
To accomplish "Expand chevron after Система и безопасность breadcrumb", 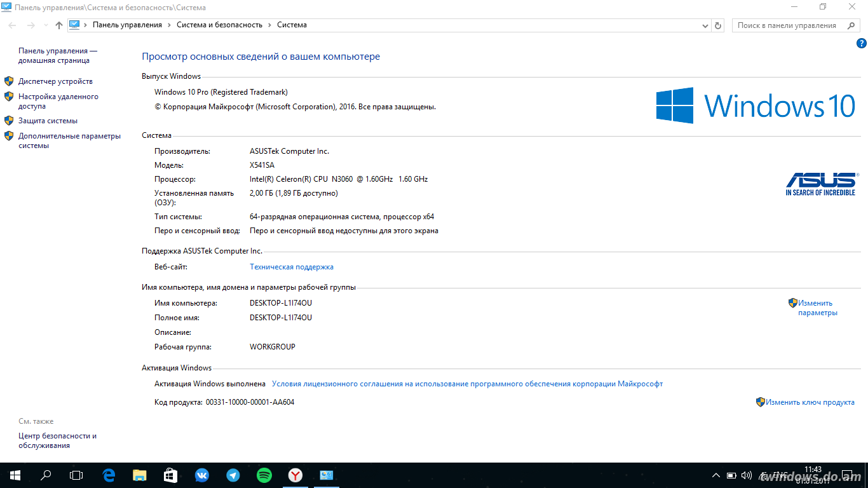I will (270, 25).
